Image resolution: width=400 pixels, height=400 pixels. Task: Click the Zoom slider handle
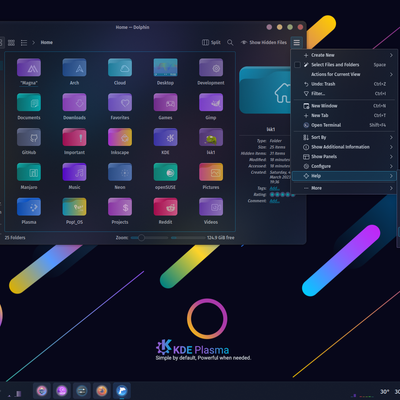[x=141, y=238]
